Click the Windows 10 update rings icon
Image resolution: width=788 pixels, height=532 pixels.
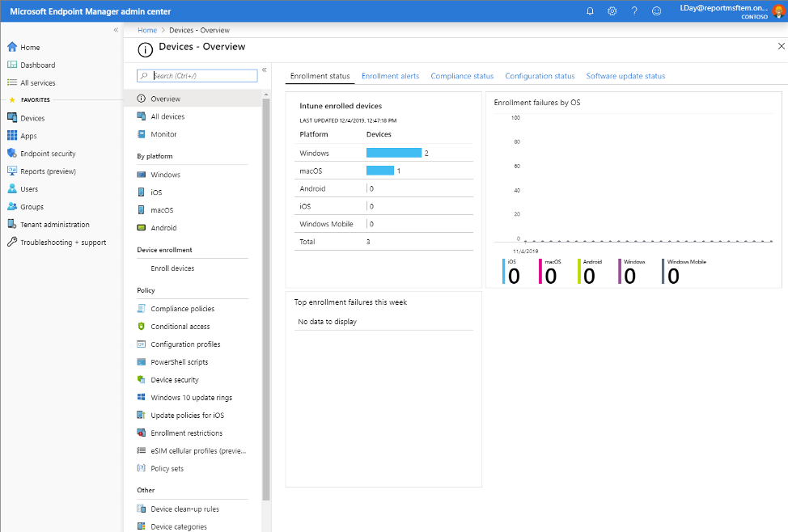pyautogui.click(x=142, y=397)
